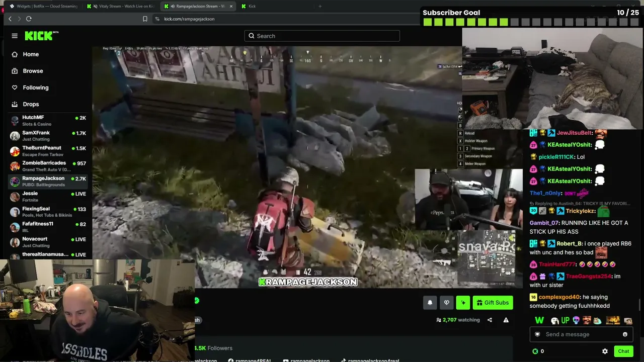The width and height of the screenshot is (644, 362).
Task: Open TheBurntPeanut channel in sidebar
Action: pyautogui.click(x=48, y=151)
